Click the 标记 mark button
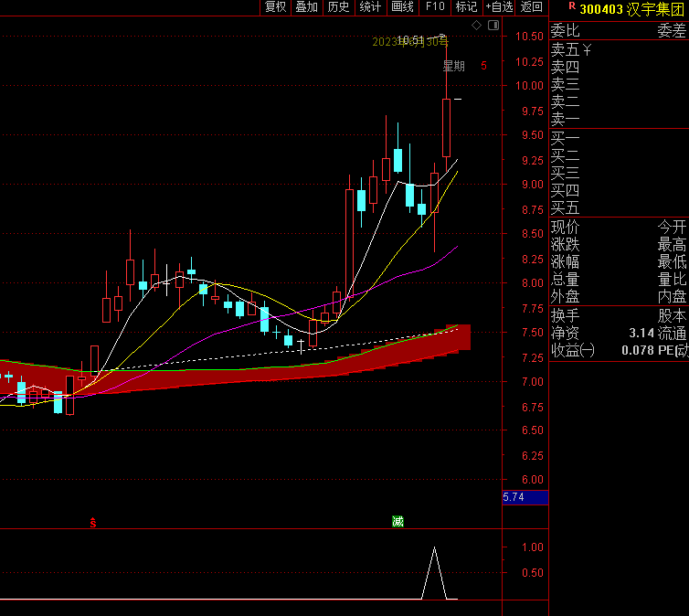This screenshot has width=689, height=616. [467, 7]
